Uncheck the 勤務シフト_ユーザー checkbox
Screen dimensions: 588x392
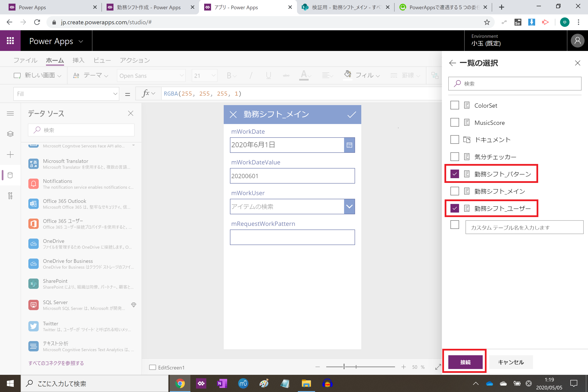pos(455,208)
